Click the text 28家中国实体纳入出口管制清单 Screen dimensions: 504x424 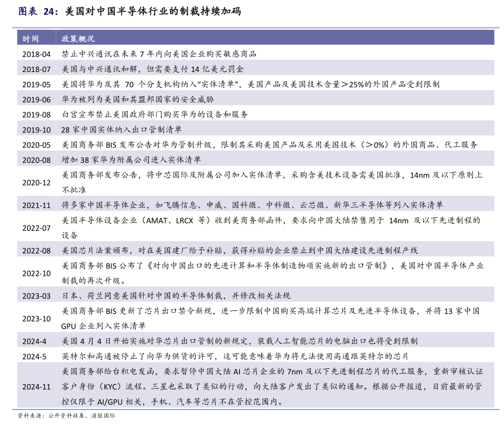[121, 129]
